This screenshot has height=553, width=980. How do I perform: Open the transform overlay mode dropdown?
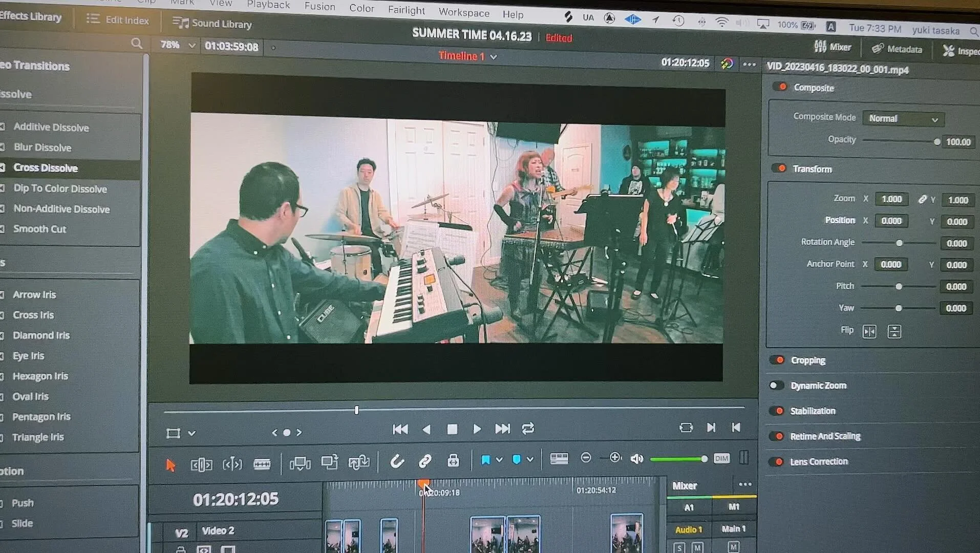tap(191, 433)
